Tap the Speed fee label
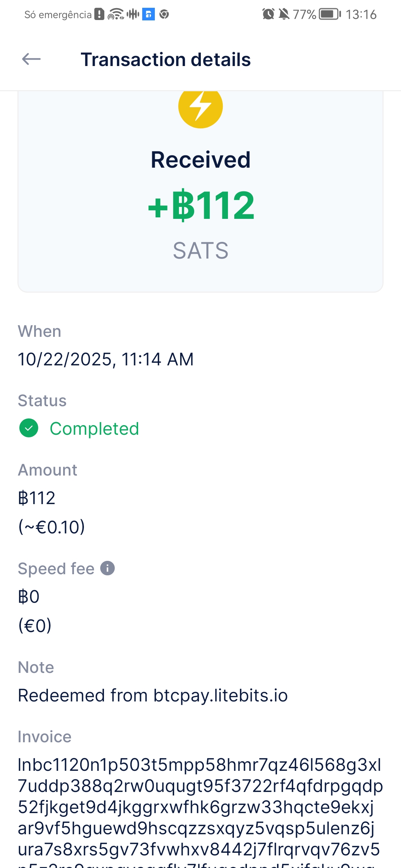This screenshot has height=868, width=401. [x=56, y=569]
